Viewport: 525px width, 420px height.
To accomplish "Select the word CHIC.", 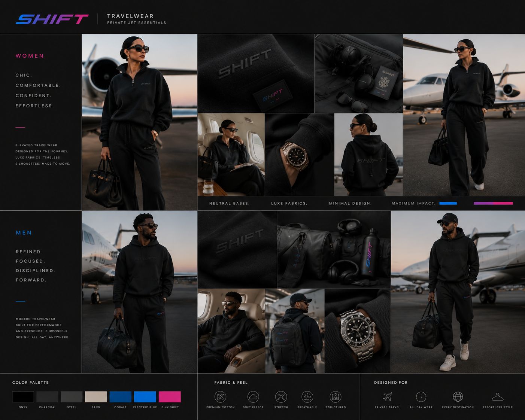I will click(x=24, y=75).
